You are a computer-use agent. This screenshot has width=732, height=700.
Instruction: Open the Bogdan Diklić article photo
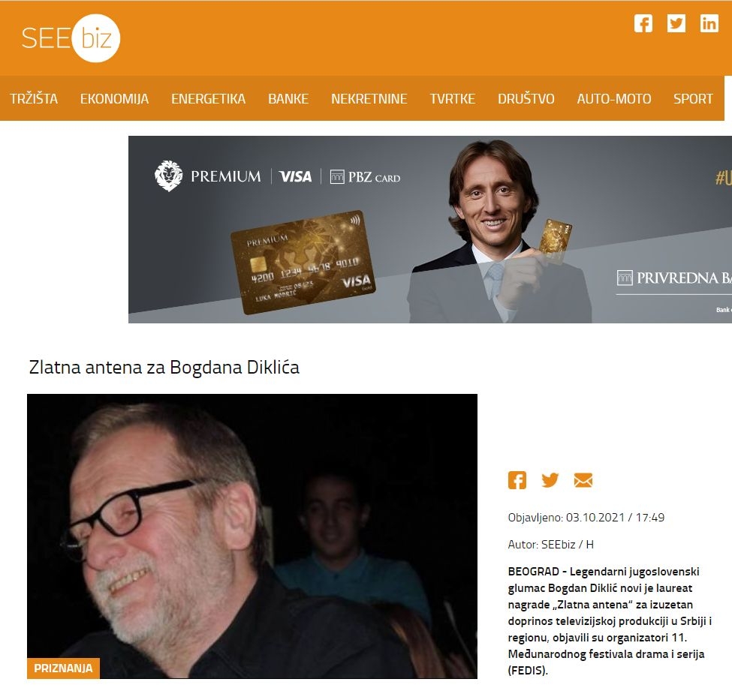(x=252, y=536)
